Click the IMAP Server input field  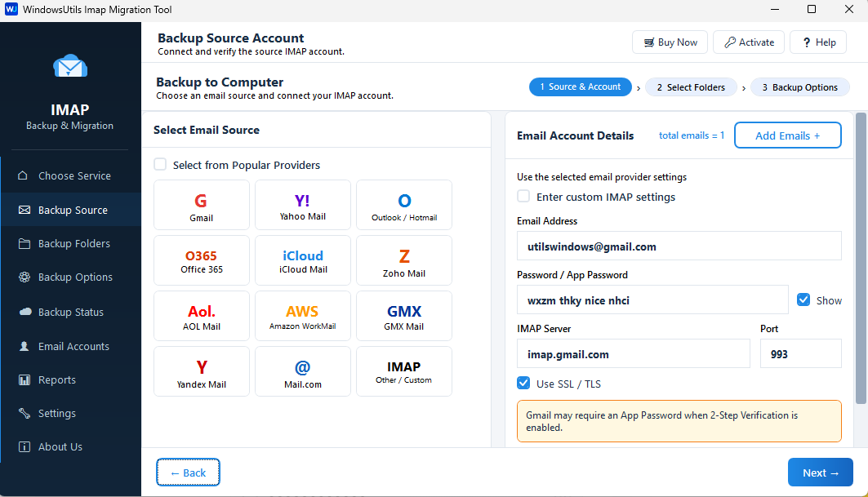[634, 353]
